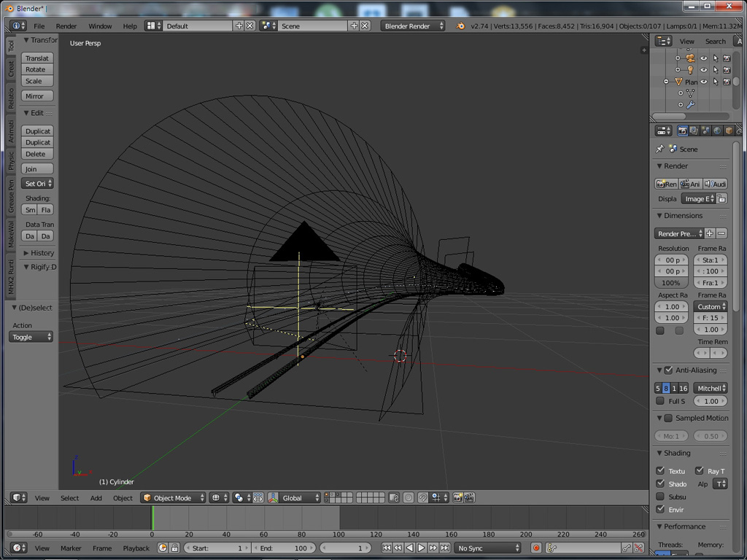Screen dimensions: 747x560
Task: Click the auto keyframe record button
Action: point(536,548)
